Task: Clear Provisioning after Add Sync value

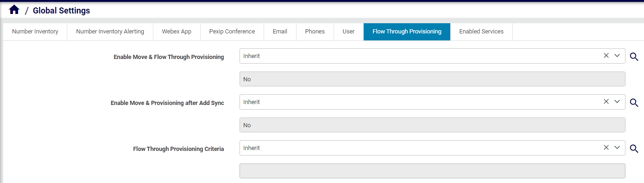Action: point(606,102)
